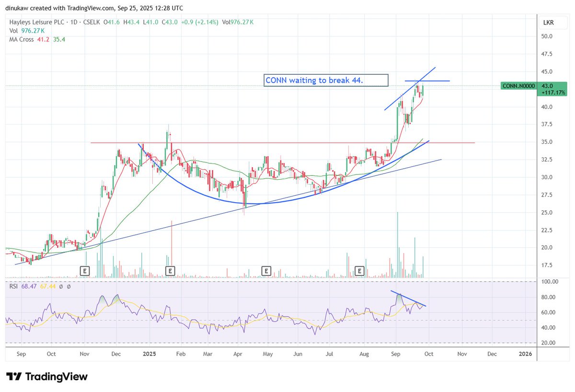Viewport: 575px width, 392px height.
Task: Click the 'CONN waiting to break 44.' annotation
Action: [326, 80]
